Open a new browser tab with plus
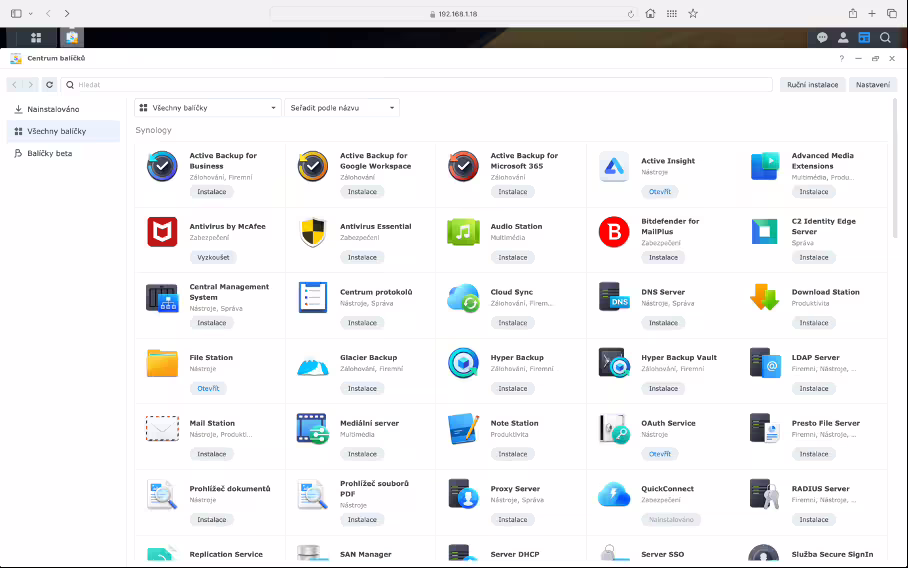Screen dimensions: 908x568 pos(872,13)
